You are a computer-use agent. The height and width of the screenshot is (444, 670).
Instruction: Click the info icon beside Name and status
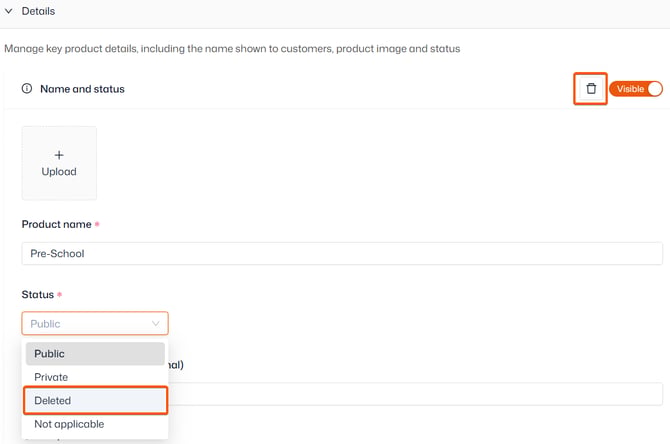pyautogui.click(x=27, y=88)
